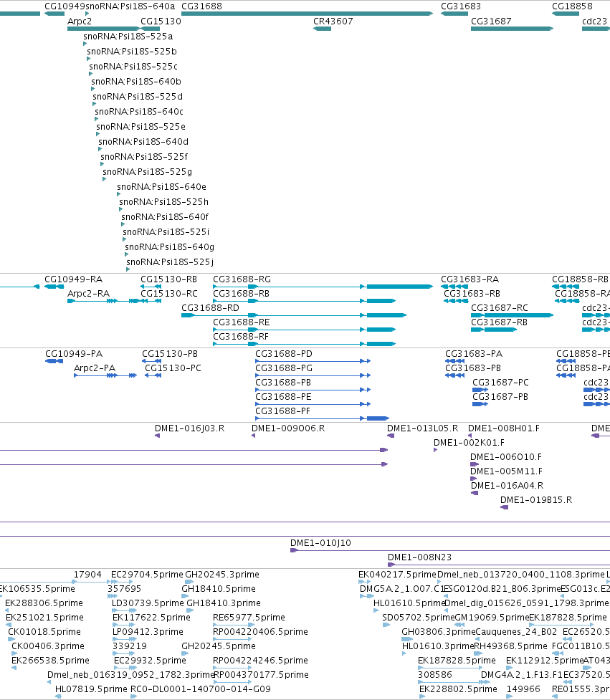610x700 pixels.
Task: Select the CG31688 gene bar
Action: [308, 14]
